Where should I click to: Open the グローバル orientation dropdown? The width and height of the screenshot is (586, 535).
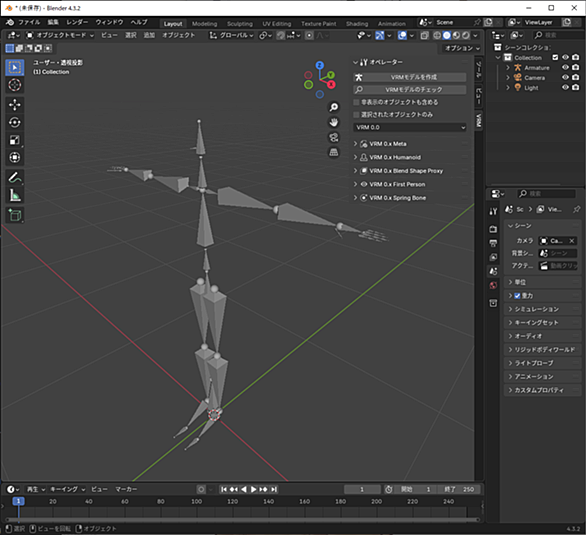click(231, 35)
